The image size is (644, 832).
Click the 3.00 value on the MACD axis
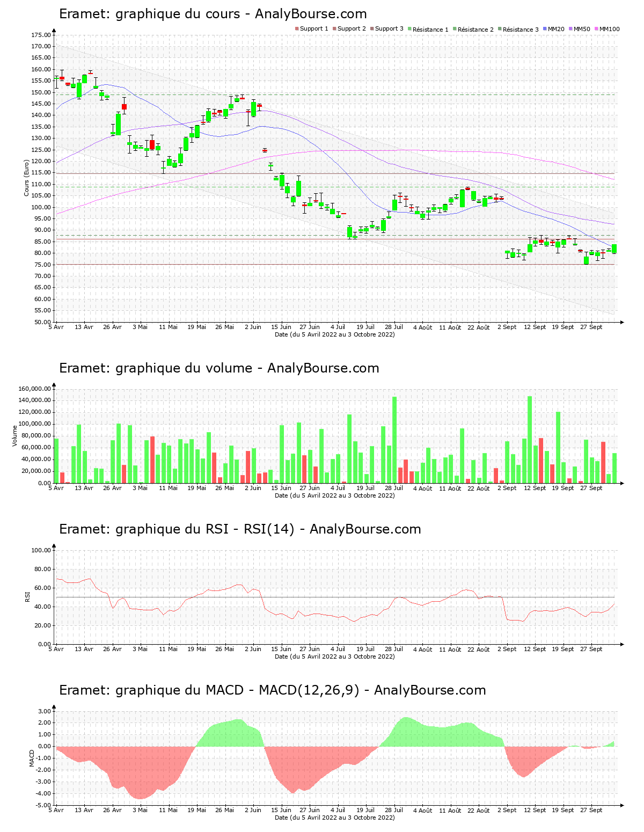[x=45, y=711]
